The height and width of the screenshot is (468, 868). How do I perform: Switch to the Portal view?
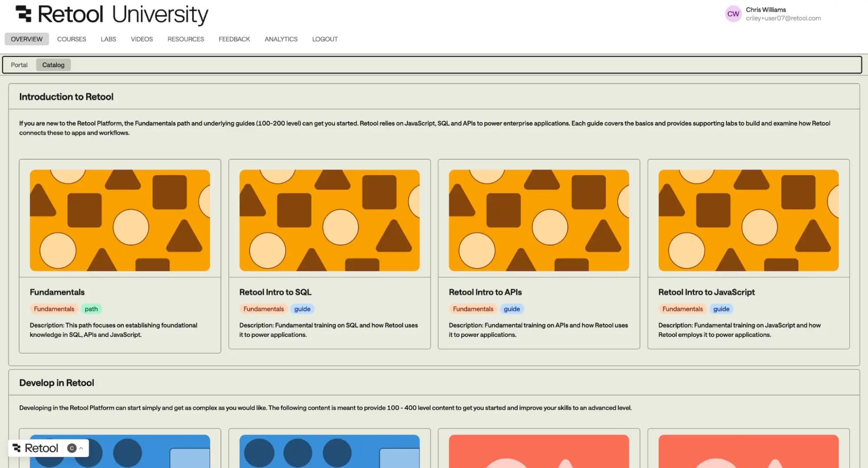(x=19, y=65)
